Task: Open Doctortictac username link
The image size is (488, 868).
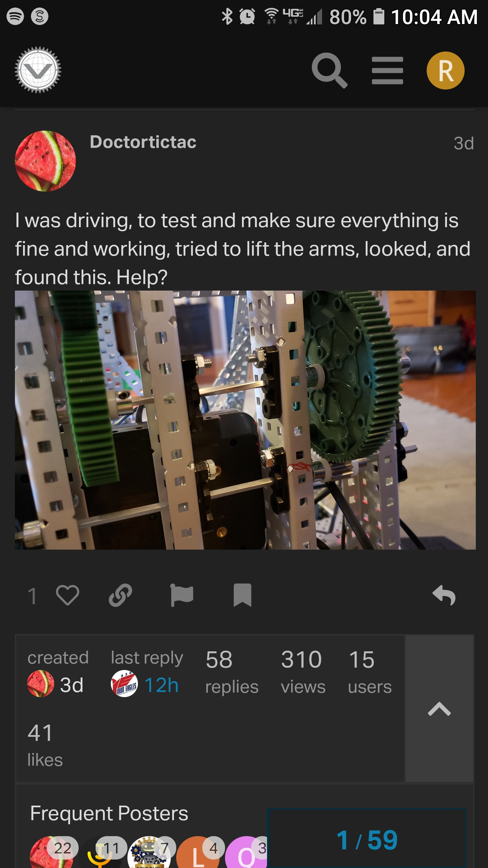Action: (x=143, y=142)
